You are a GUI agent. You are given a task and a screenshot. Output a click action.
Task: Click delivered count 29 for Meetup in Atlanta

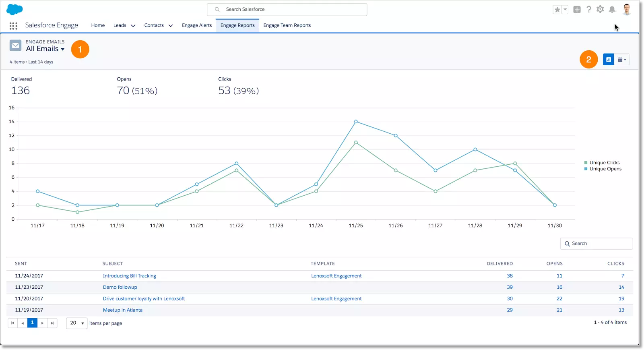click(x=510, y=310)
